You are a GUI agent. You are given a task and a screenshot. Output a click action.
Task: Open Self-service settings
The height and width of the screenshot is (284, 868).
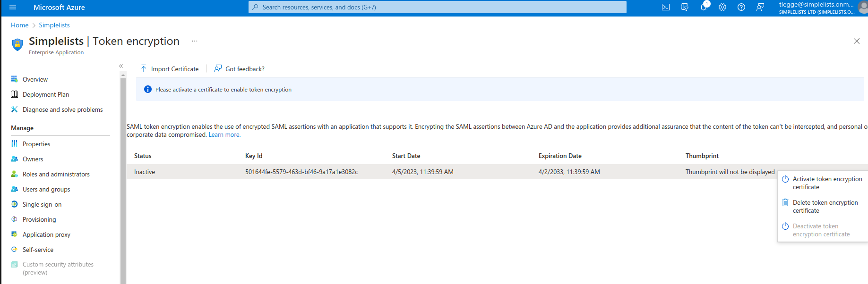pyautogui.click(x=38, y=250)
